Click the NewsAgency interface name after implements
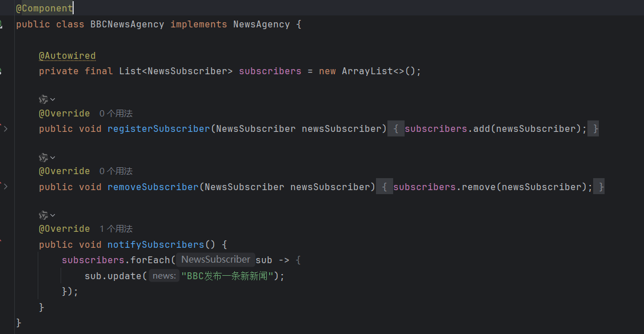Viewport: 644px width, 334px height. [x=261, y=25]
